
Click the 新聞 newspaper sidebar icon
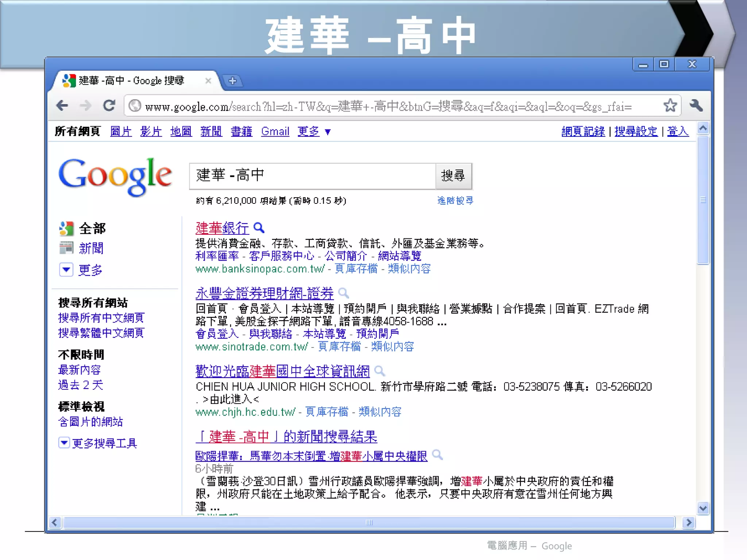click(66, 248)
